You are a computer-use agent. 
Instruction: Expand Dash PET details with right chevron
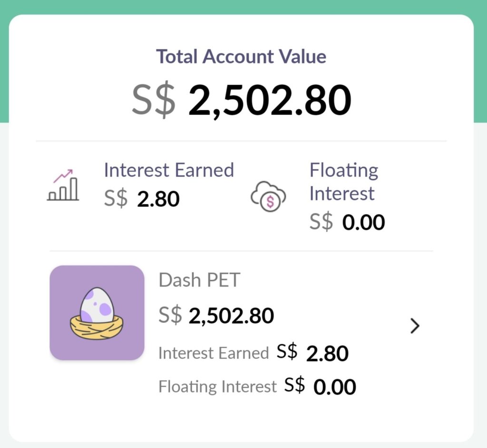pyautogui.click(x=415, y=326)
